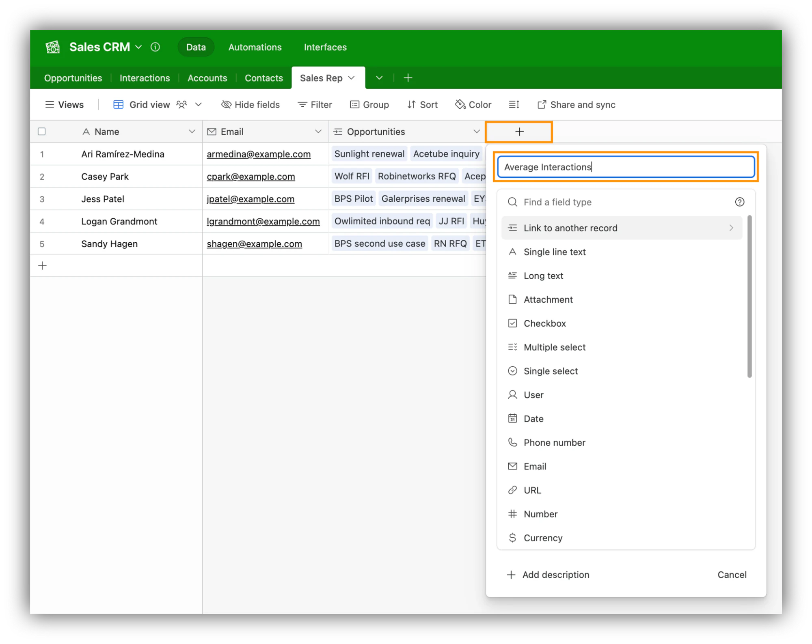Choose the User field type
Viewport: 812px width, 644px height.
click(x=622, y=395)
